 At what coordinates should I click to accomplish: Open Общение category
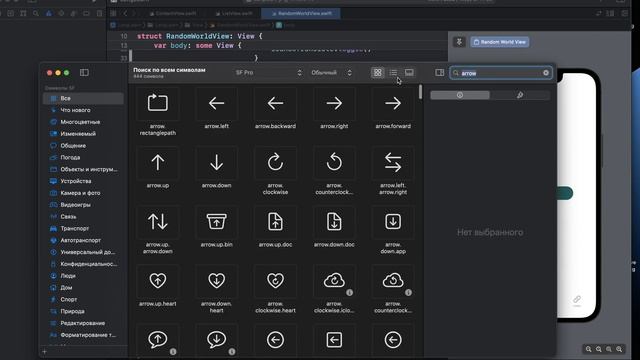(x=83, y=146)
